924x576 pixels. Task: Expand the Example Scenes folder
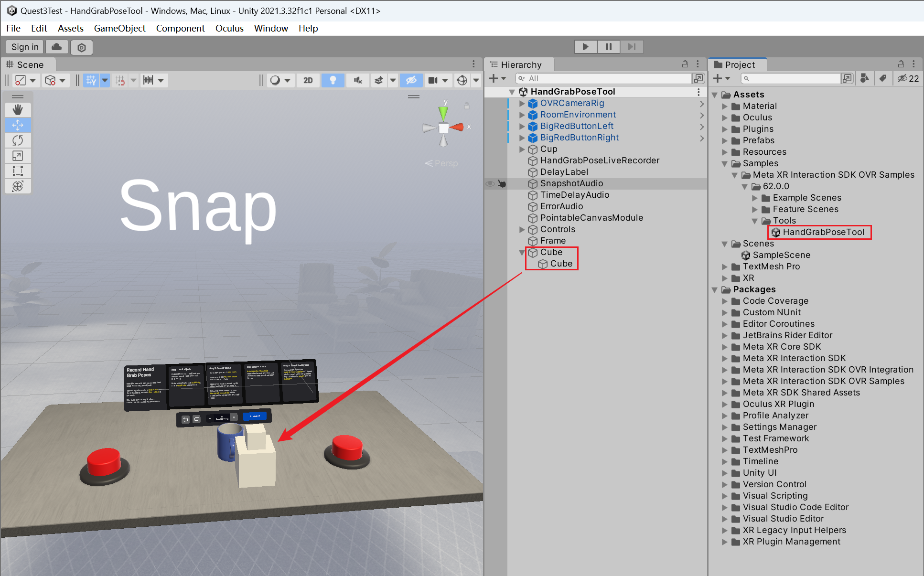tap(755, 198)
